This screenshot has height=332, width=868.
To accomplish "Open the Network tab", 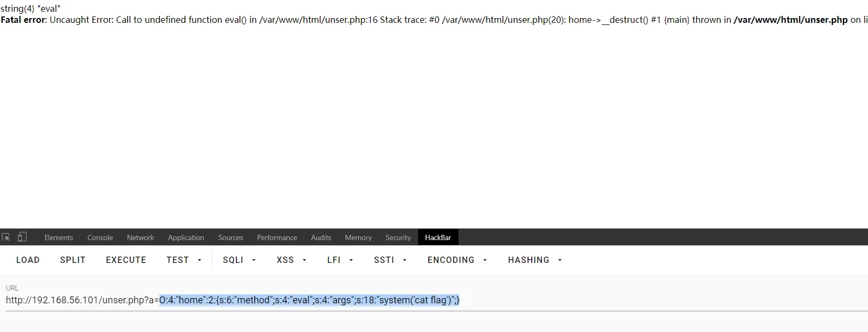I will pyautogui.click(x=141, y=237).
